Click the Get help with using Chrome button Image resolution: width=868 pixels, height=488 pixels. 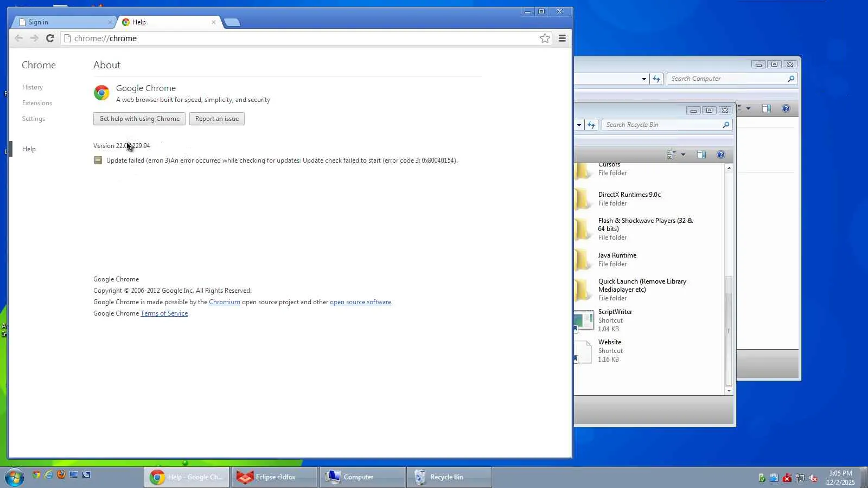point(139,119)
